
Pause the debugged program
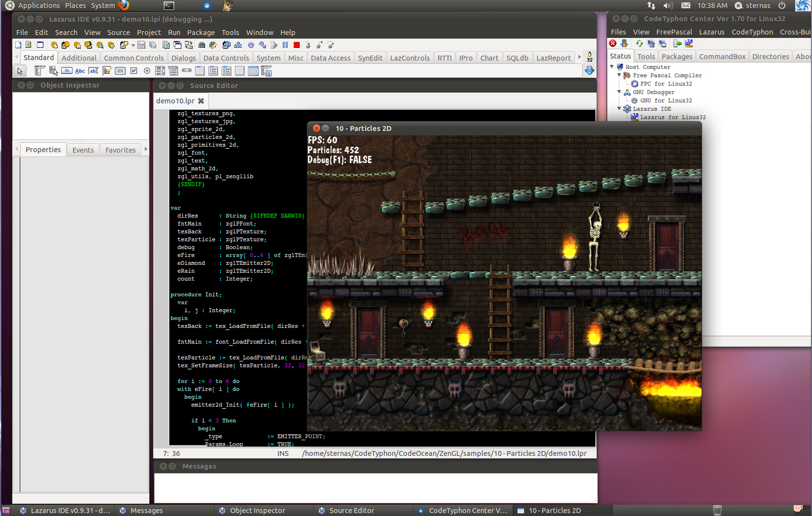point(285,45)
